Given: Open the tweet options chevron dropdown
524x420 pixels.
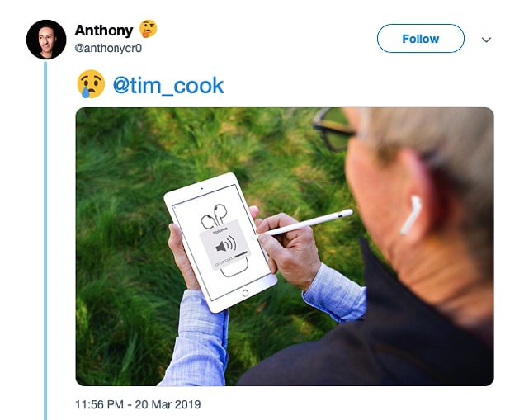Looking at the screenshot, I should 486,40.
